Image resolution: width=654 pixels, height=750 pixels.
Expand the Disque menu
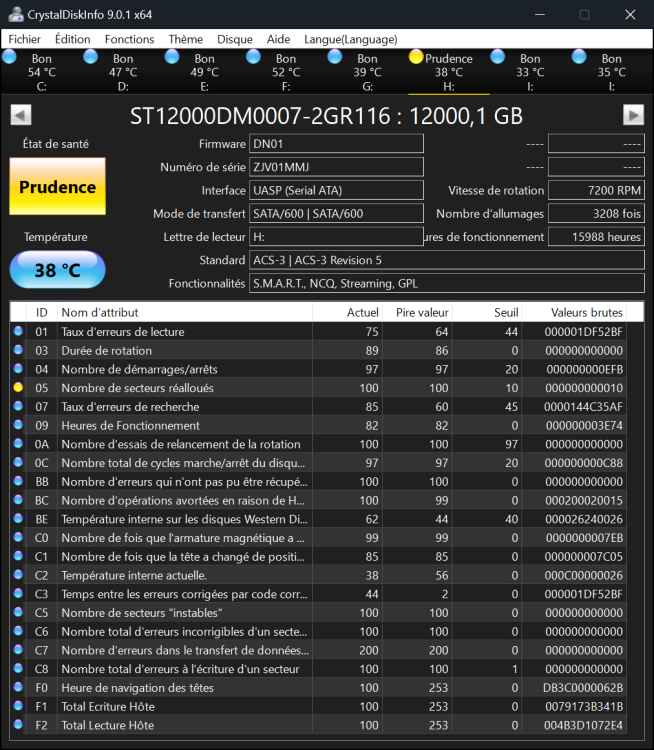tap(234, 39)
